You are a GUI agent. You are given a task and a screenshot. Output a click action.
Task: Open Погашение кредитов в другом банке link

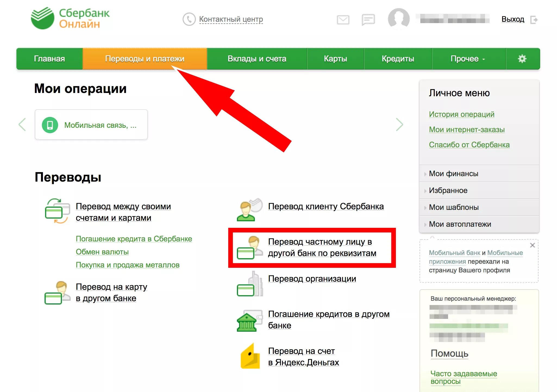(329, 320)
